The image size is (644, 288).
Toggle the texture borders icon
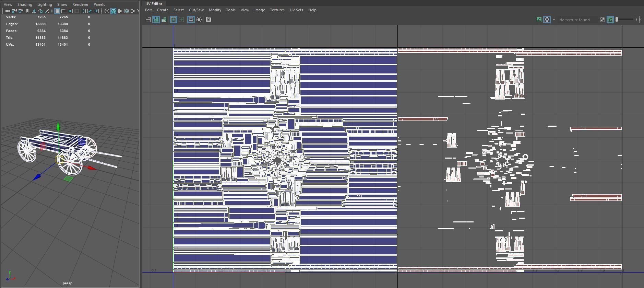[x=174, y=20]
